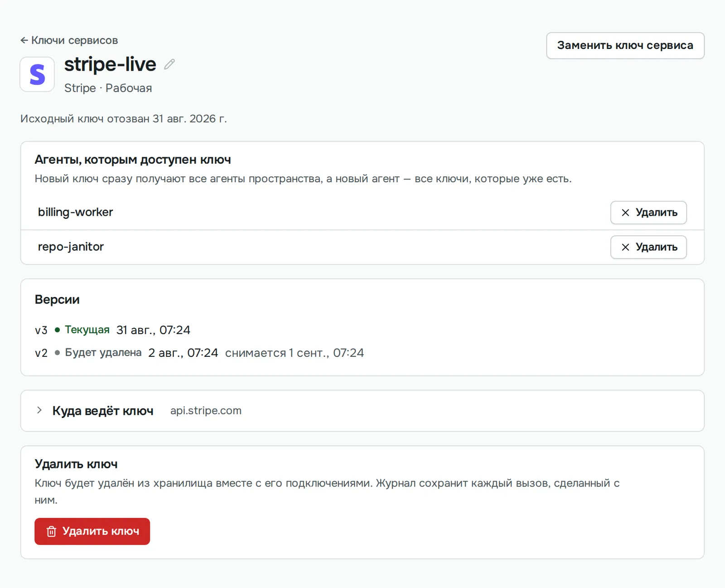Click the pencil icon to rename stripe-live
The width and height of the screenshot is (725, 588).
[169, 64]
